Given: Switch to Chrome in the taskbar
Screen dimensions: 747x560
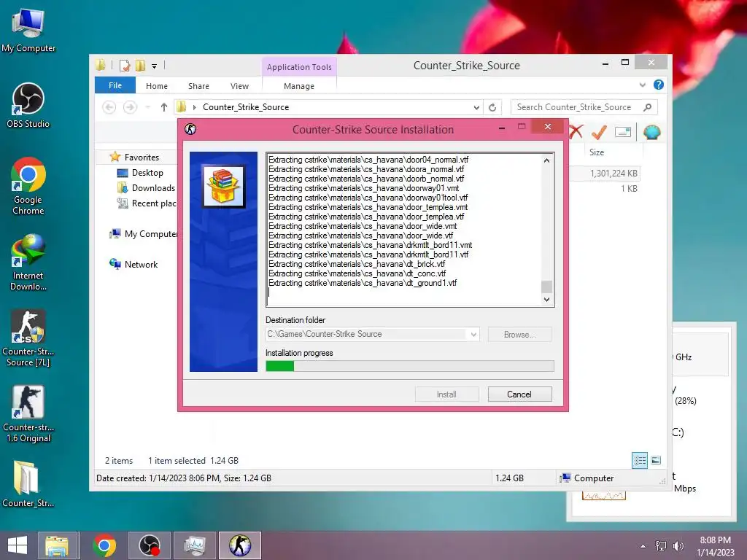Looking at the screenshot, I should [104, 545].
